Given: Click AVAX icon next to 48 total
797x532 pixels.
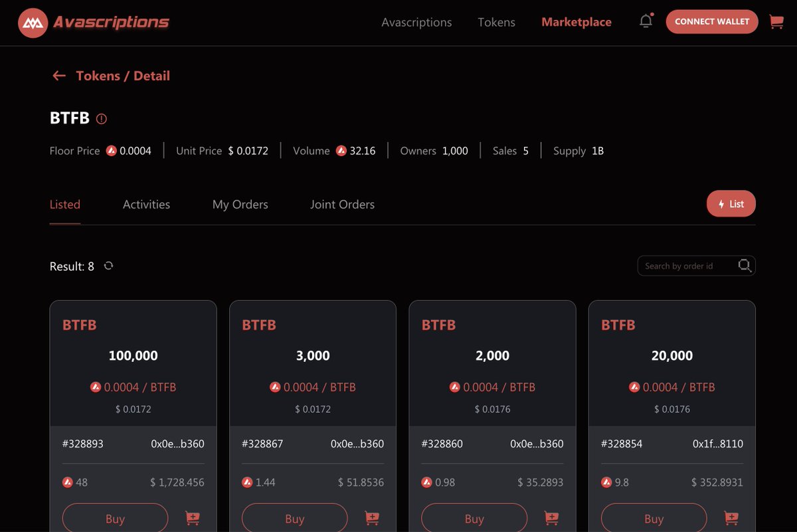Looking at the screenshot, I should click(68, 482).
